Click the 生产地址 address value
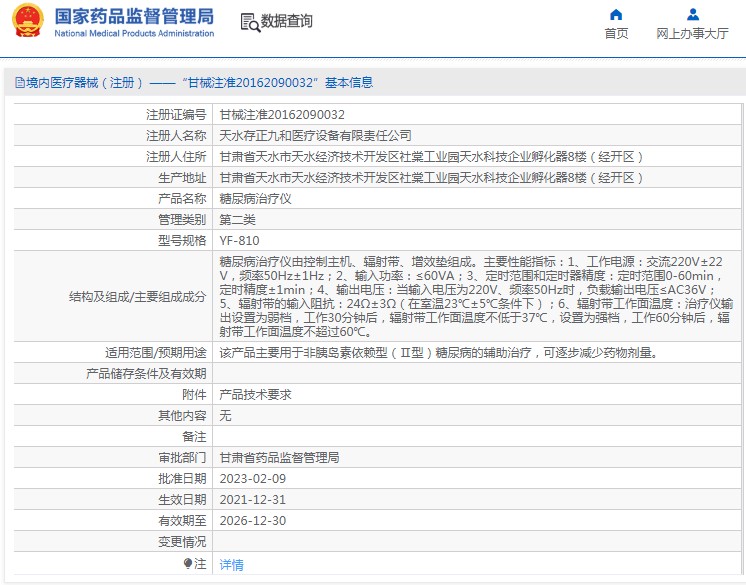 click(431, 177)
